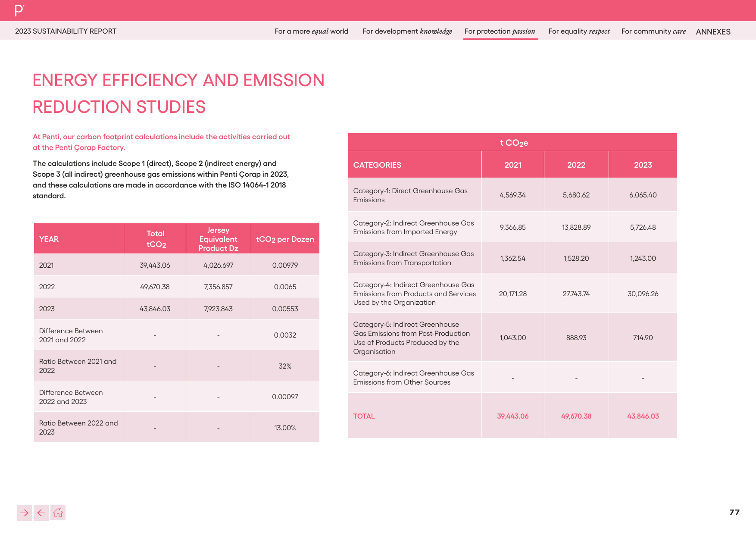Click the 0.00979 value for 2021
The width and height of the screenshot is (756, 535).
pyautogui.click(x=285, y=265)
